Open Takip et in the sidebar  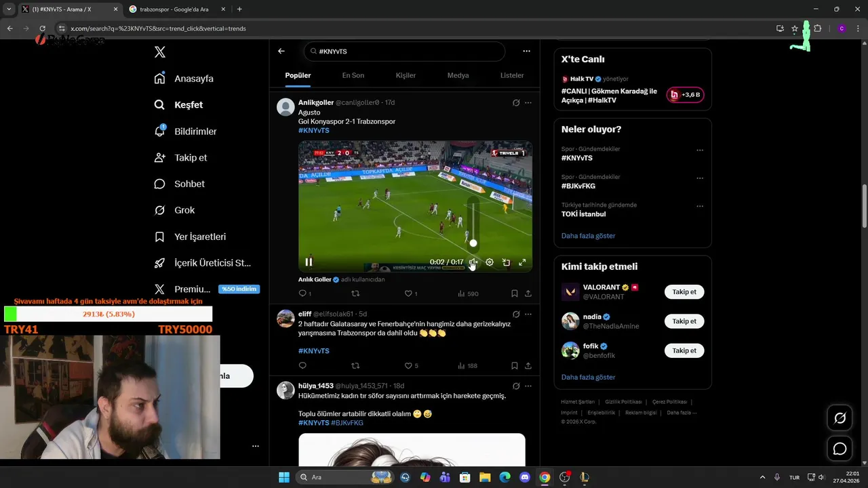pos(180,157)
